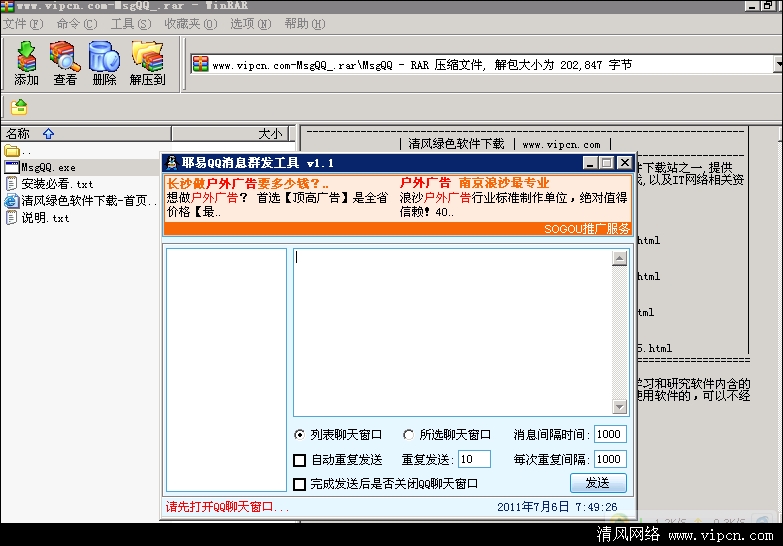Minimize the WinRAR window
Screen dimensions: 783x546
point(752,6)
